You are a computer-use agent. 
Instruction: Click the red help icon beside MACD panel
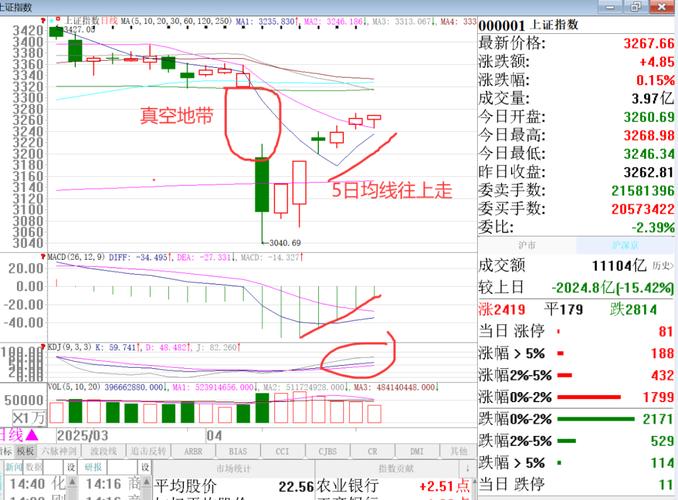click(43, 256)
